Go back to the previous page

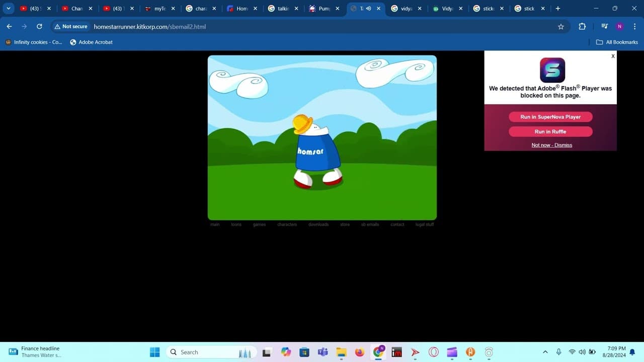coord(9,27)
